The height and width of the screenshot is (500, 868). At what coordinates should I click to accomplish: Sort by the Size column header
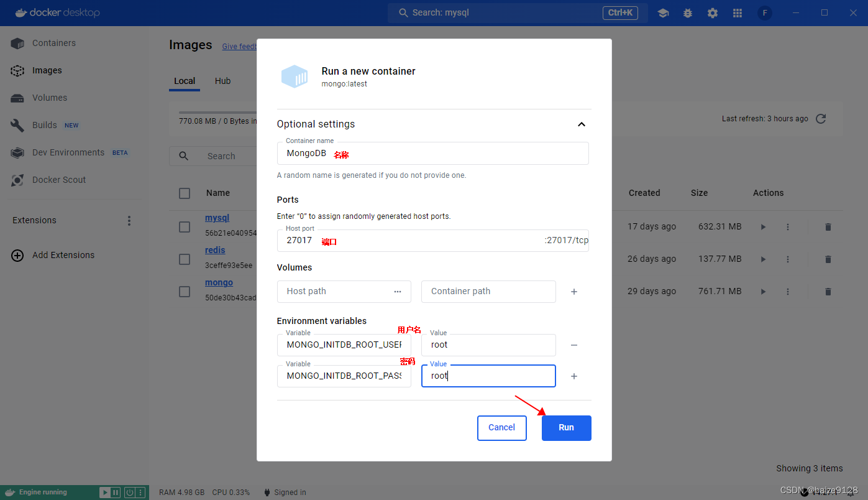point(699,193)
